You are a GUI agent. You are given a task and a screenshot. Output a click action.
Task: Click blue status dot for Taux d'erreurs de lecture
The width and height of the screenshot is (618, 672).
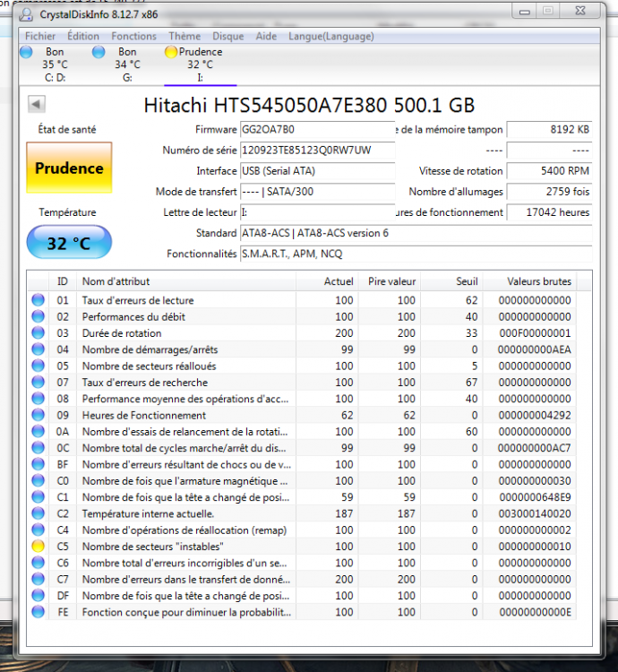pos(38,300)
